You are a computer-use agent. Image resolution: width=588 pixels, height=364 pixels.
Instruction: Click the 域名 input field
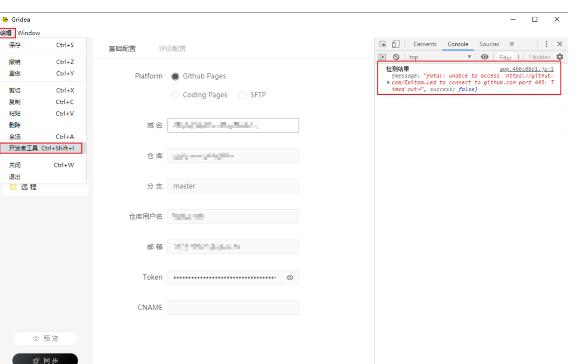click(233, 125)
